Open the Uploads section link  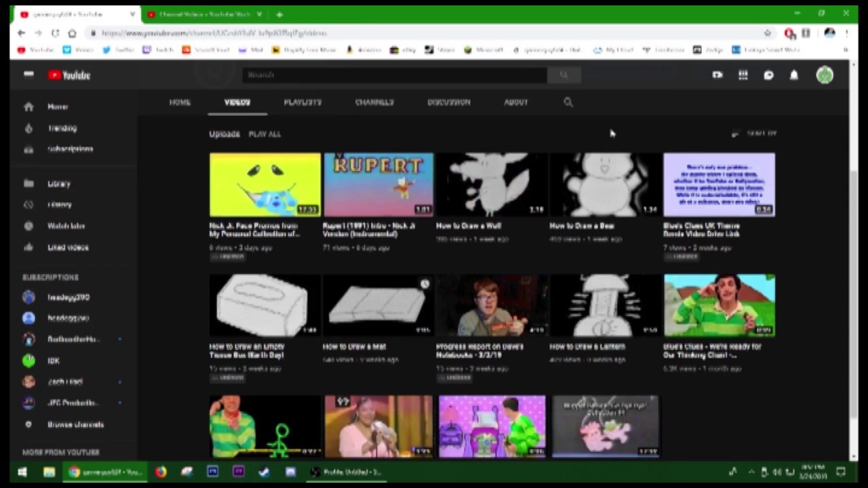224,134
